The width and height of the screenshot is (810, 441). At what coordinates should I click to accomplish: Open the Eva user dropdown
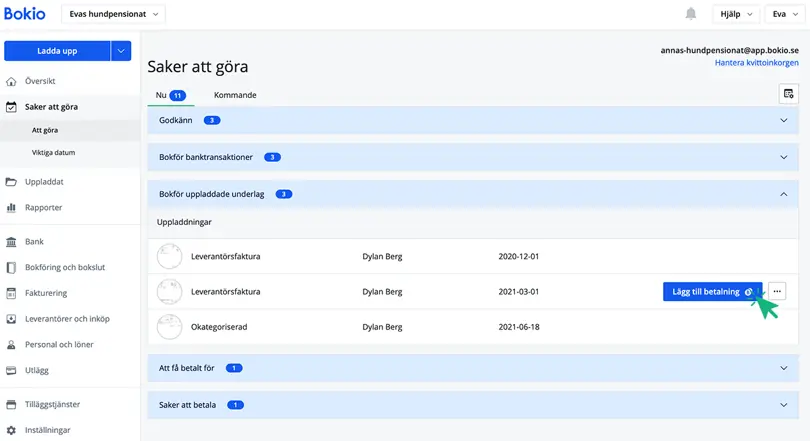coord(785,14)
